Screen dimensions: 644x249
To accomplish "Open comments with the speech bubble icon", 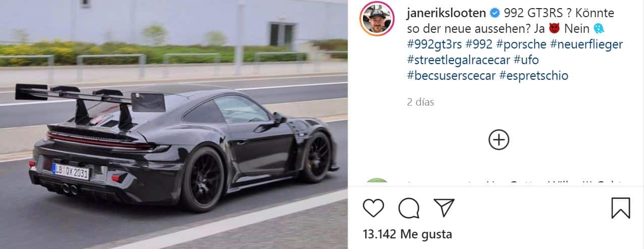I will tap(409, 208).
